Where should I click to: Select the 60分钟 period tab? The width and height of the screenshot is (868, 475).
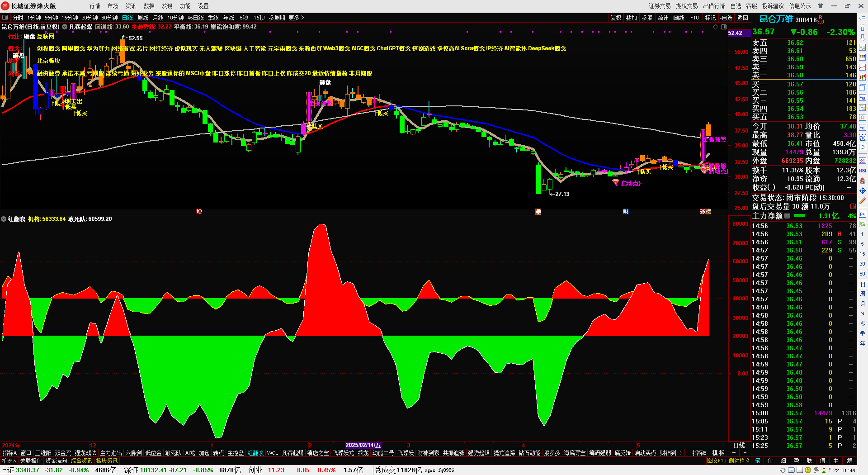[x=109, y=18]
